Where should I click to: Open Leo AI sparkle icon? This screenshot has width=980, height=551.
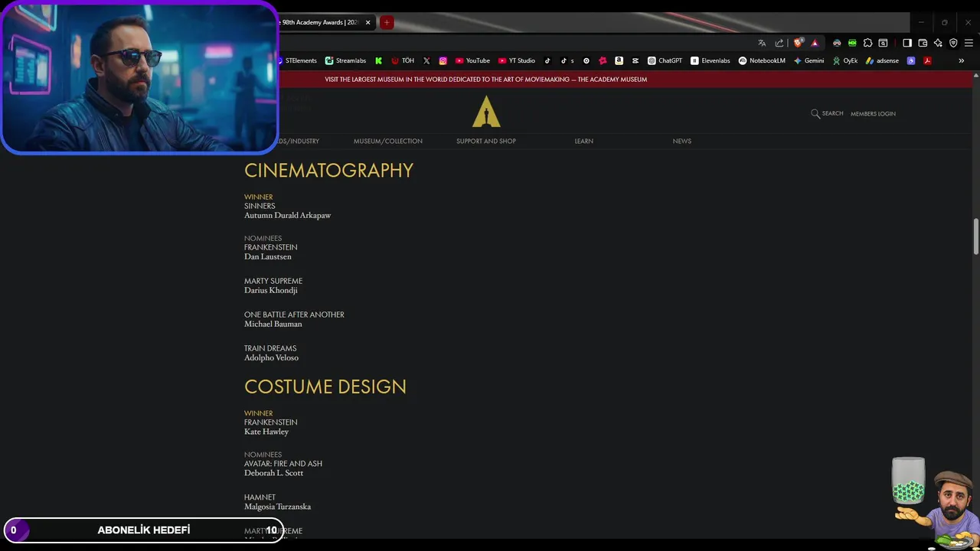coord(938,43)
